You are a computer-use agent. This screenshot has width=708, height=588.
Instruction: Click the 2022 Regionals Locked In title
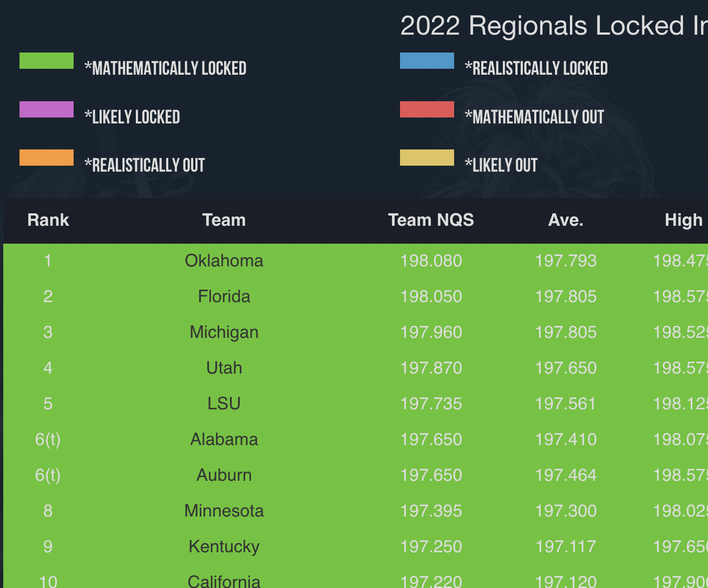pos(553,25)
